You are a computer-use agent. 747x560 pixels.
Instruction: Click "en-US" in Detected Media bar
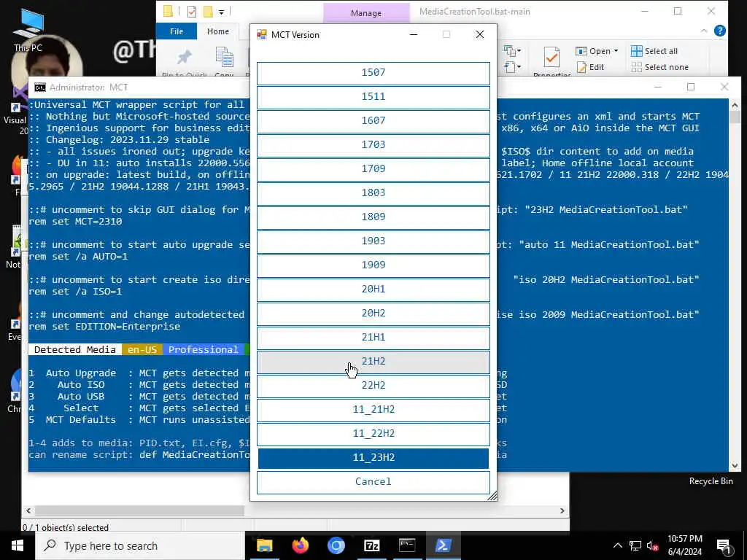(x=142, y=349)
